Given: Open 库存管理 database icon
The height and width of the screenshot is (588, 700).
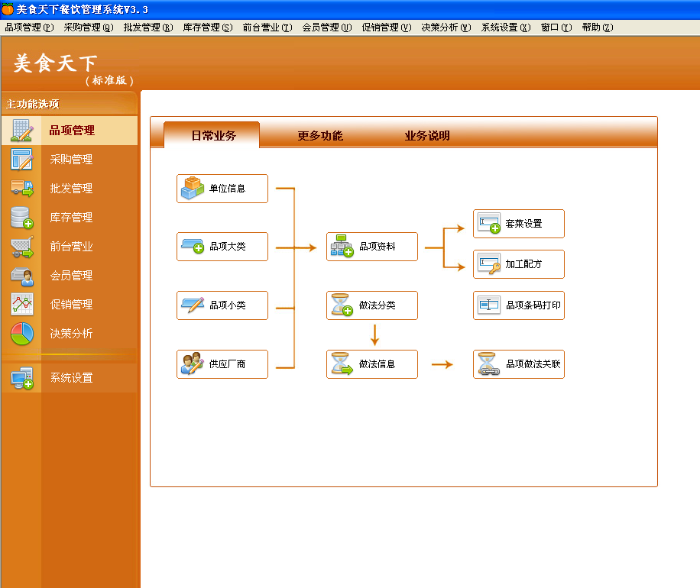Looking at the screenshot, I should (x=21, y=218).
